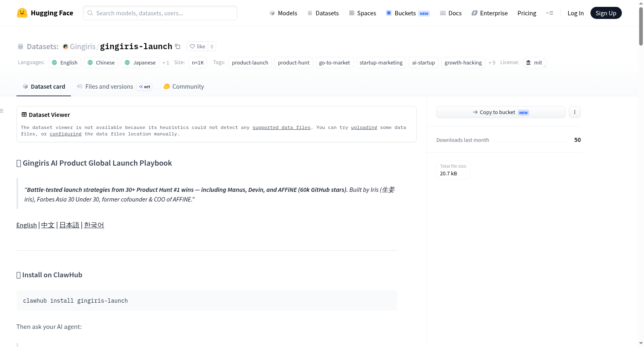The width and height of the screenshot is (644, 347).
Task: Open the Models page
Action: coord(283,13)
